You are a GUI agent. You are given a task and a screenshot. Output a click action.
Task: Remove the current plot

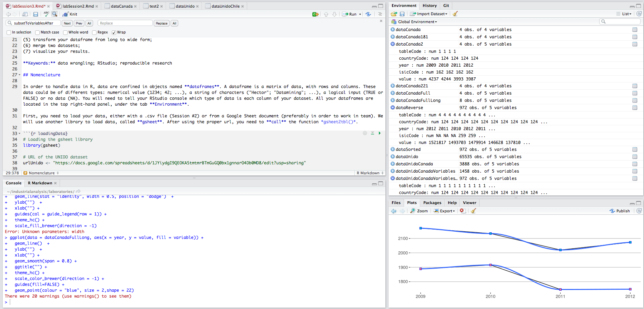click(462, 211)
